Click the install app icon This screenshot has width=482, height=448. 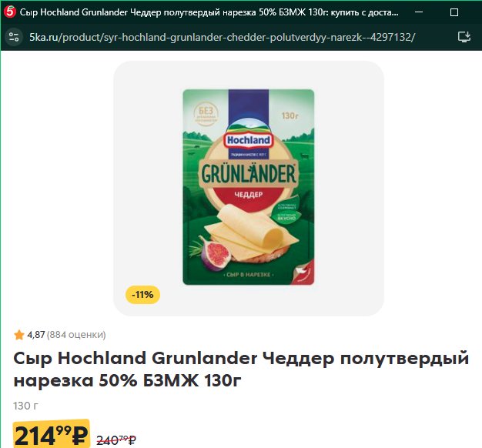point(464,37)
